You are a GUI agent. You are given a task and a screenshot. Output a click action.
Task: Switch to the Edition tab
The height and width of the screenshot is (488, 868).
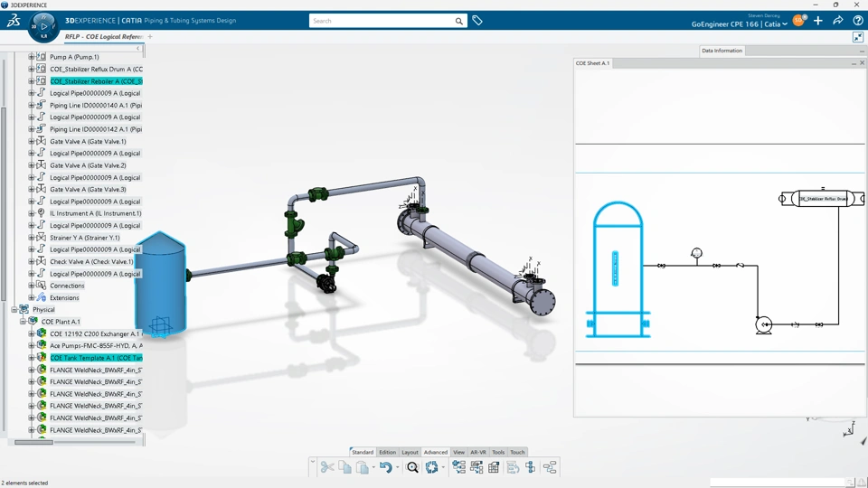pos(388,452)
